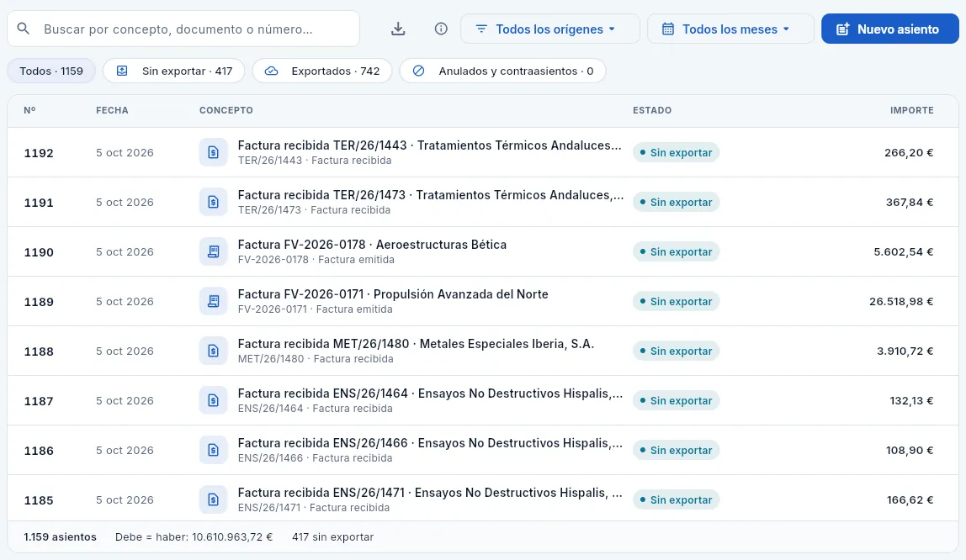Click invoice icon for entry 1189
The image size is (966, 560).
pos(213,302)
